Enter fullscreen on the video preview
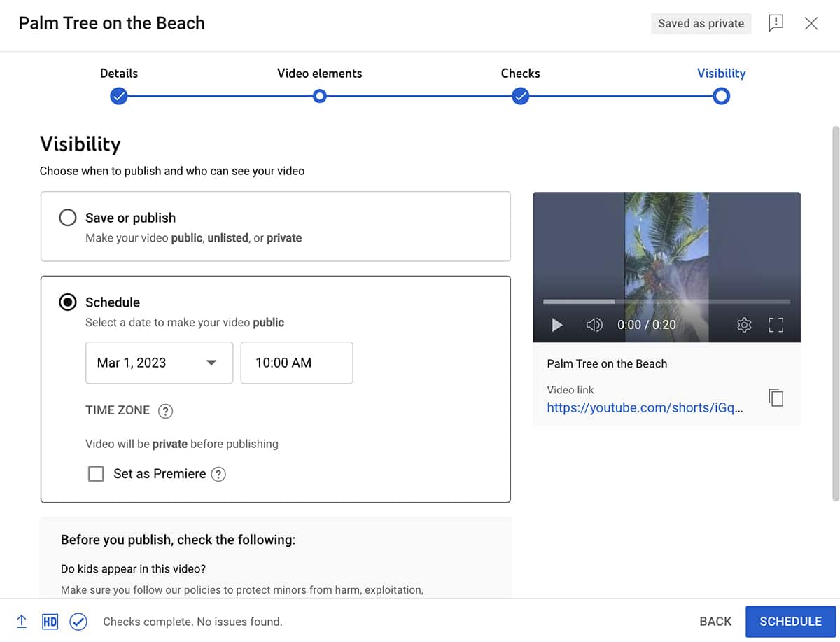 pyautogui.click(x=776, y=325)
